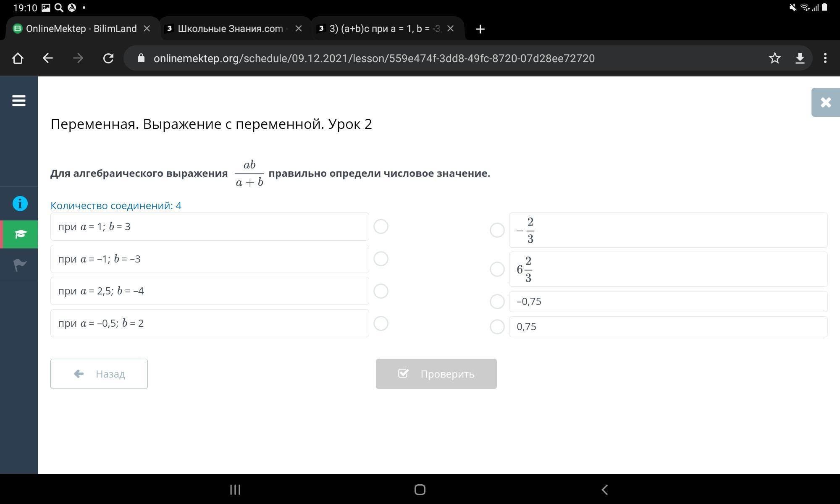Click the address bar URL field
The height and width of the screenshot is (504, 840).
pyautogui.click(x=374, y=58)
